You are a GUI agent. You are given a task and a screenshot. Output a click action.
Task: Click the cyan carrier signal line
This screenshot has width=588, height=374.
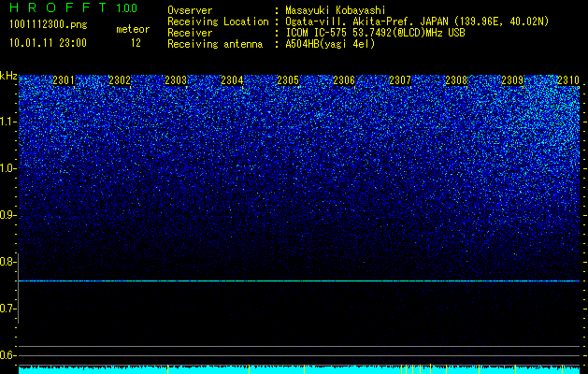299,281
